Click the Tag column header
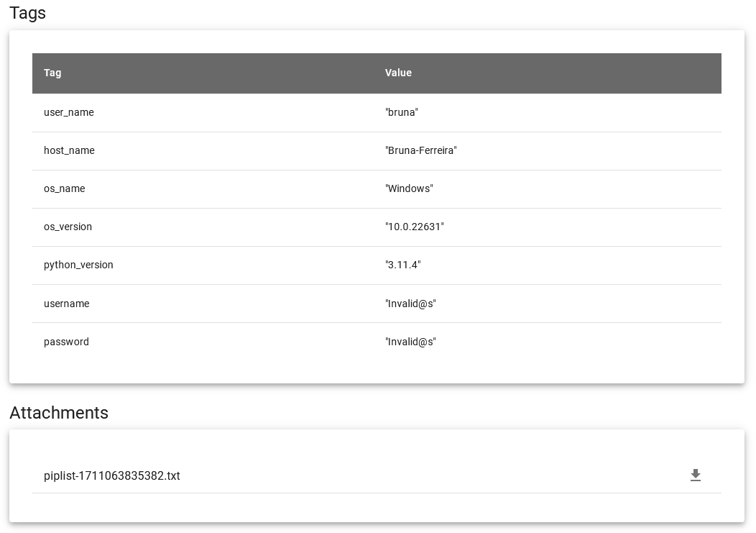756x533 pixels. pos(52,73)
